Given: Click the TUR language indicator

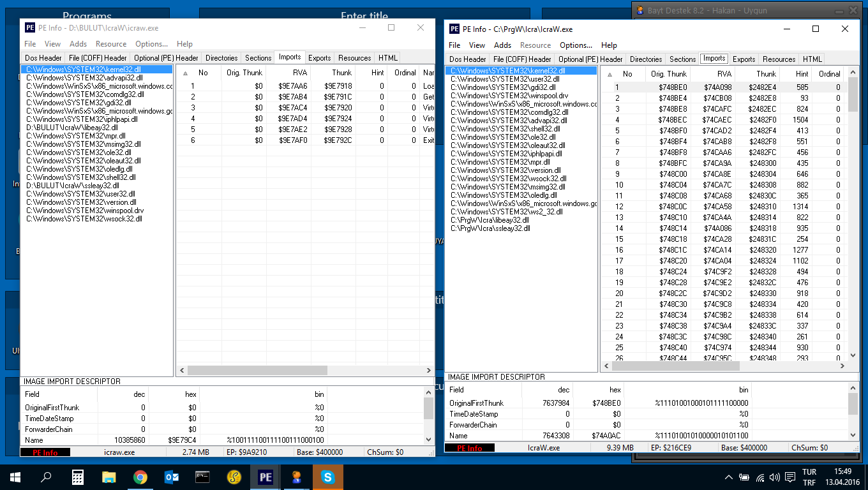Looking at the screenshot, I should click(x=809, y=473).
